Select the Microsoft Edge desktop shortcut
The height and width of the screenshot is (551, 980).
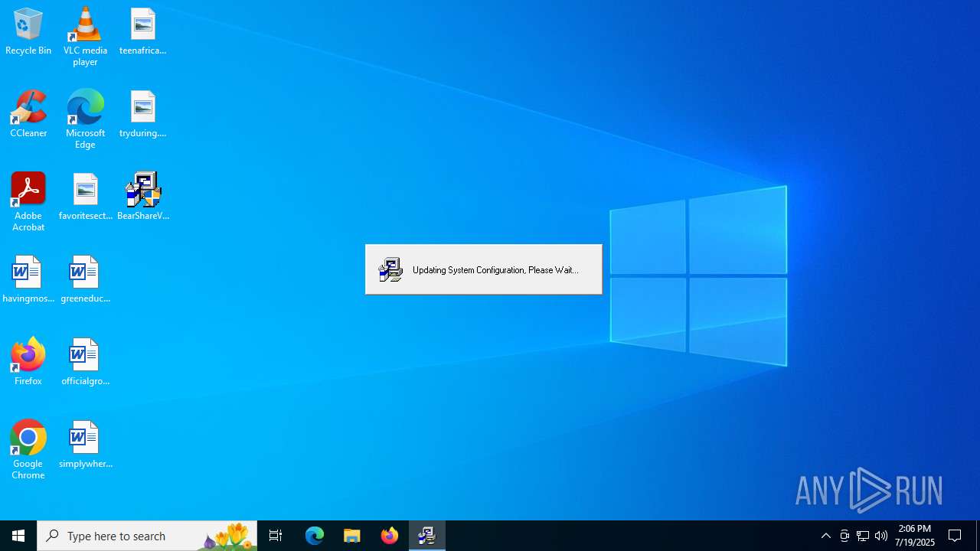click(85, 119)
